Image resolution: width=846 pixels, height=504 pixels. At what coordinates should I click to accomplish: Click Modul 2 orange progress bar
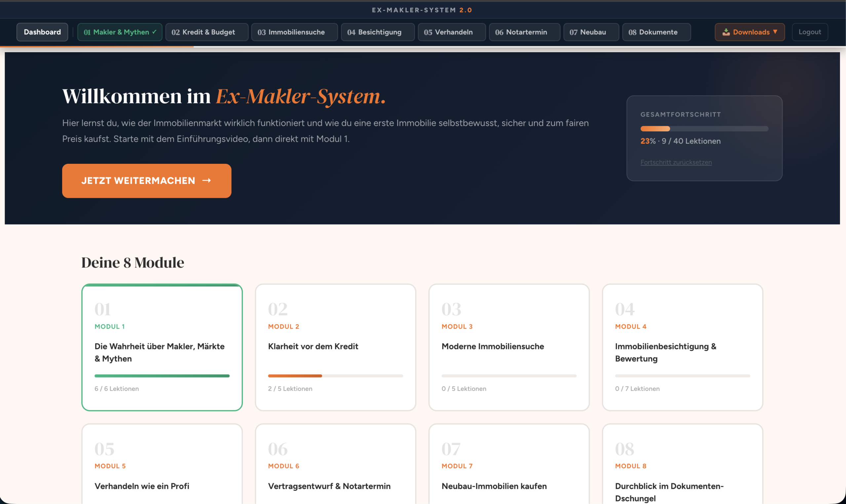tap(335, 376)
